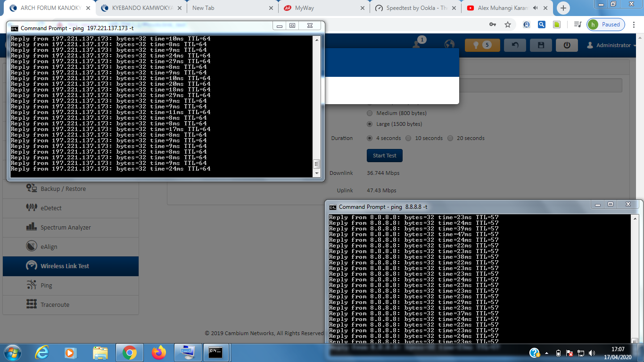This screenshot has width=644, height=362.
Task: Set duration to 20 seconds
Action: 450,138
